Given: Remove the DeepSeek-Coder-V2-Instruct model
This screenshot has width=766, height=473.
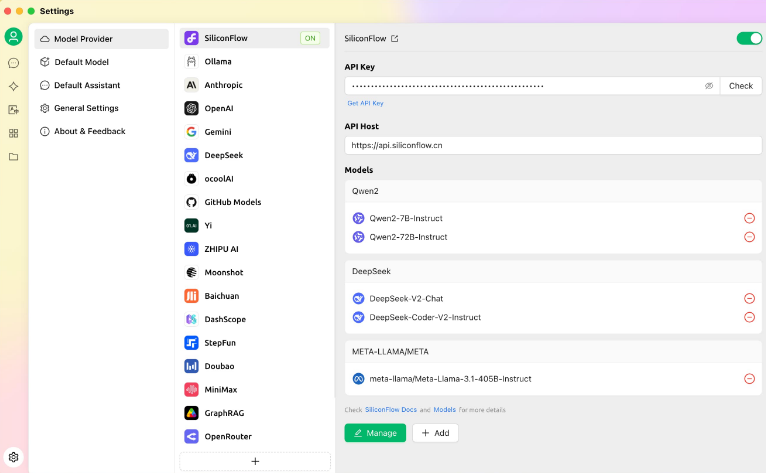Looking at the screenshot, I should [749, 317].
